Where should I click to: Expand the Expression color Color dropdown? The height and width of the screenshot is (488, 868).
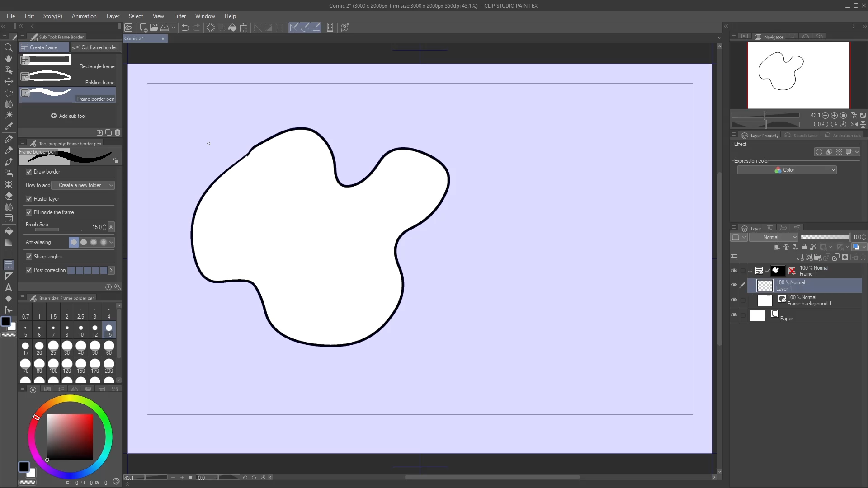pyautogui.click(x=787, y=170)
